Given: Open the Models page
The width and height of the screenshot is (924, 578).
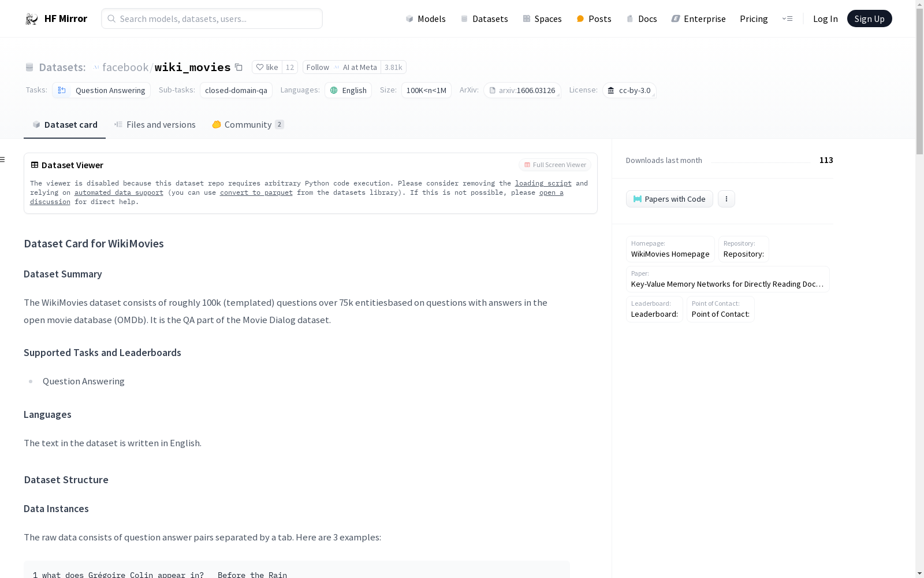Looking at the screenshot, I should click(426, 18).
